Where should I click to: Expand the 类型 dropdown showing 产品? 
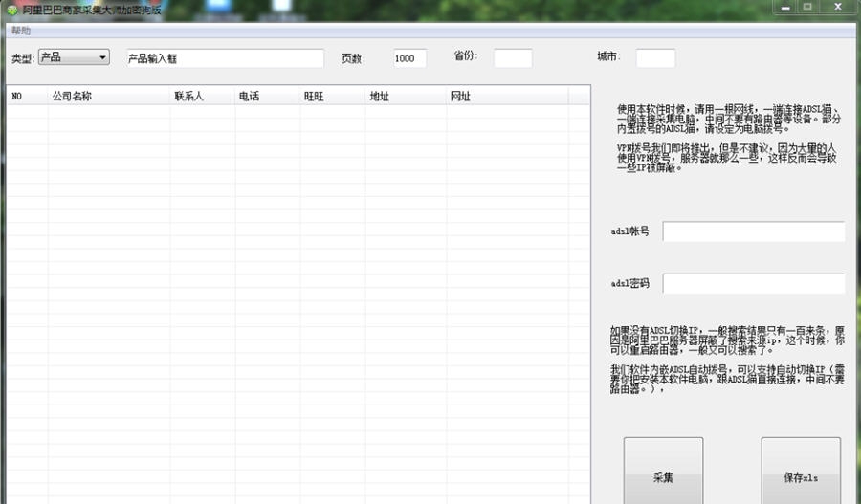click(x=74, y=57)
